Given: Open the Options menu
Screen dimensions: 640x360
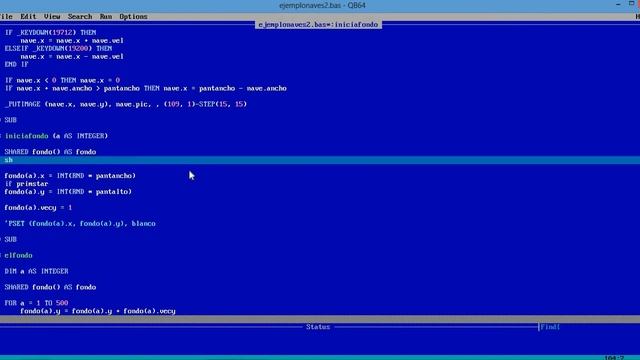Looking at the screenshot, I should [x=133, y=17].
